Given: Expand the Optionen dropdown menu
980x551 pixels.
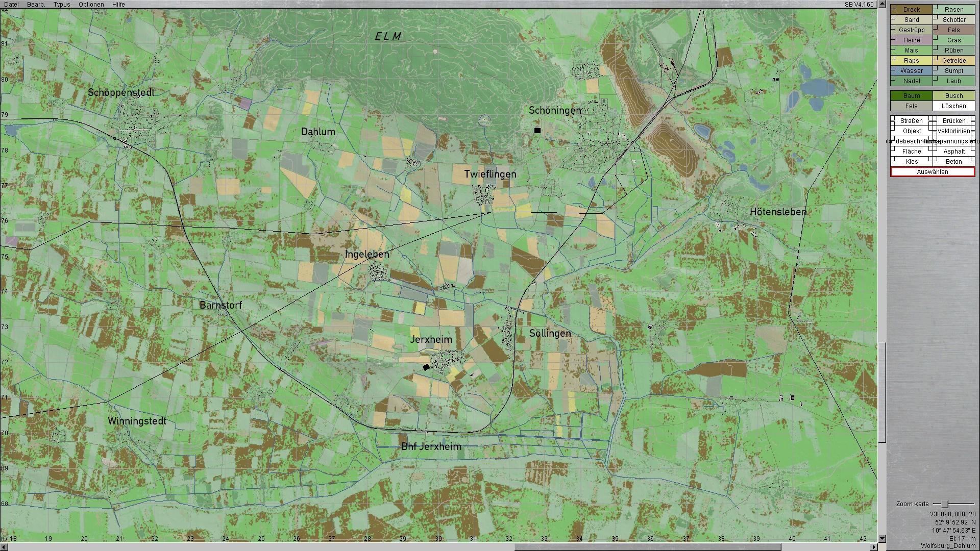Looking at the screenshot, I should tap(91, 5).
